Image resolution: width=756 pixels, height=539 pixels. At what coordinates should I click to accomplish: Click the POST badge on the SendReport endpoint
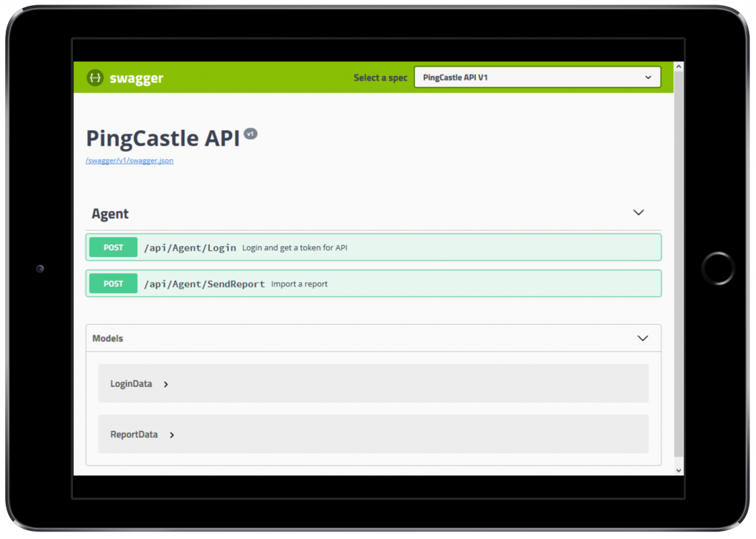(x=112, y=283)
